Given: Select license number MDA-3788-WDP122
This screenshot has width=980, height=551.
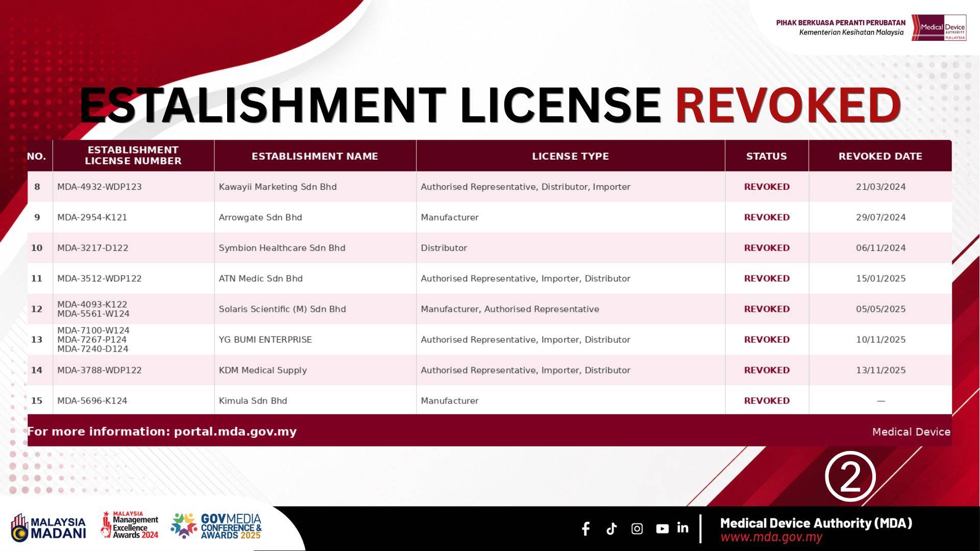Looking at the screenshot, I should [100, 370].
